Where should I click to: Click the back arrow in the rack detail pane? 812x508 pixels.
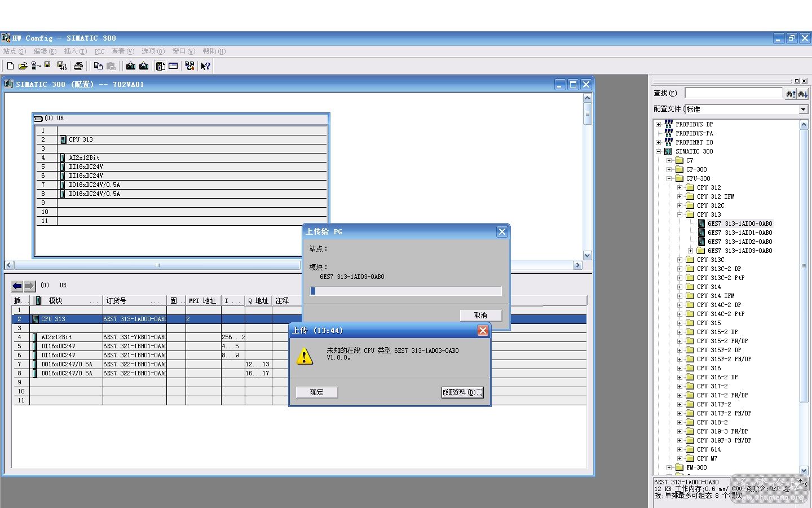(17, 286)
